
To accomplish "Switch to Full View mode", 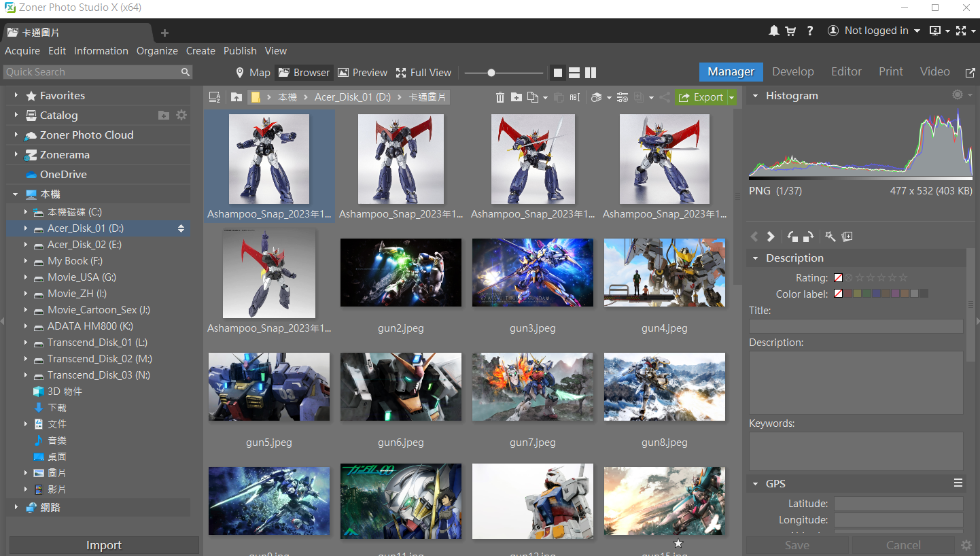I will (423, 73).
